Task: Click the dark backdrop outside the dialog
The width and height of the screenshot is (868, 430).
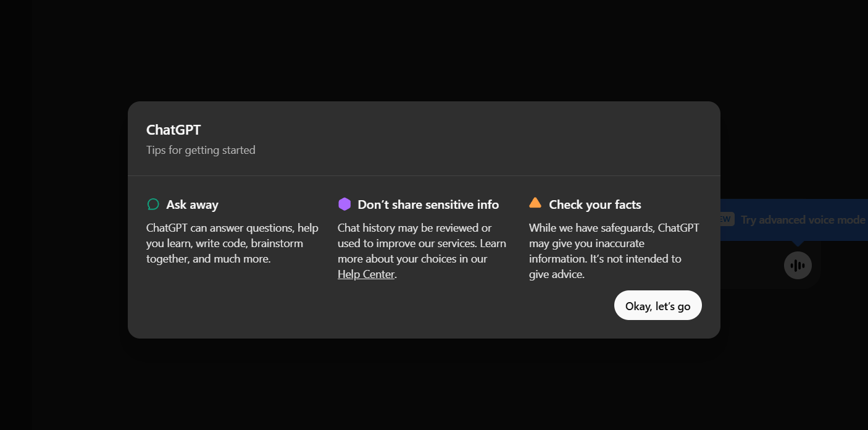Action: click(62, 371)
